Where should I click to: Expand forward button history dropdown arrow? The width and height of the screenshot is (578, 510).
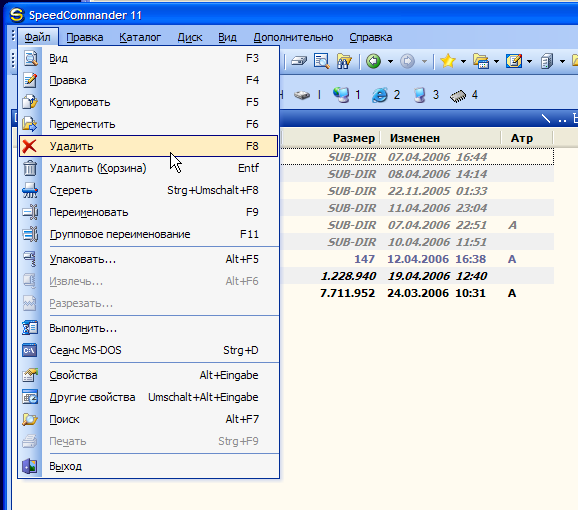424,62
